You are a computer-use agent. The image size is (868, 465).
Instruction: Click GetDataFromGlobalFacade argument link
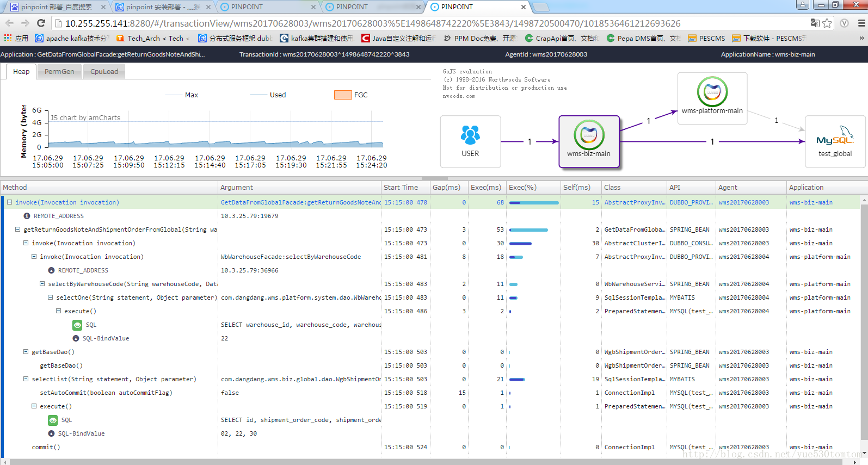coord(300,202)
